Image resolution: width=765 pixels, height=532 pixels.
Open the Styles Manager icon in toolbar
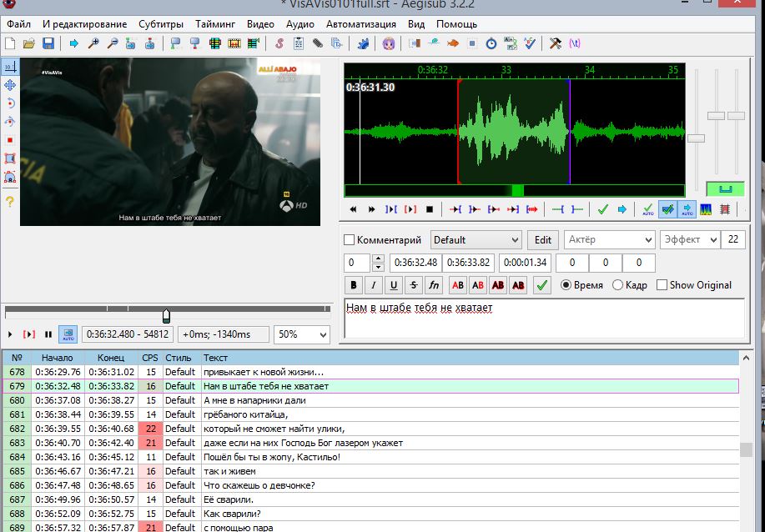pos(278,43)
